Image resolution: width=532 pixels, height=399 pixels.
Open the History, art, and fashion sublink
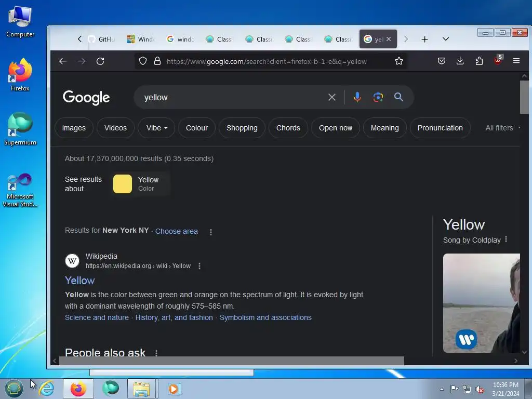[x=174, y=317]
